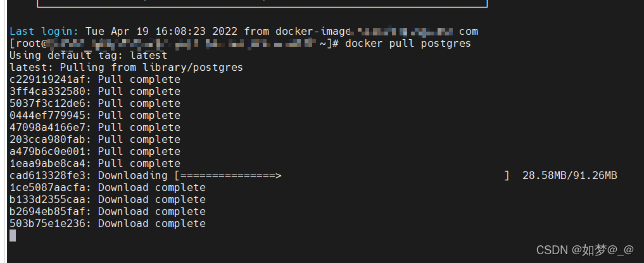Click layer ID c229119241af
Image resolution: width=644 pixels, height=263 pixels.
(47, 80)
